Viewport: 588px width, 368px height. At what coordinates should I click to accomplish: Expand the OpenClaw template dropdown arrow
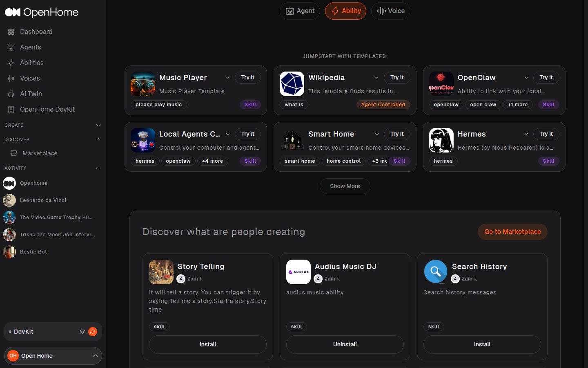[x=526, y=78]
